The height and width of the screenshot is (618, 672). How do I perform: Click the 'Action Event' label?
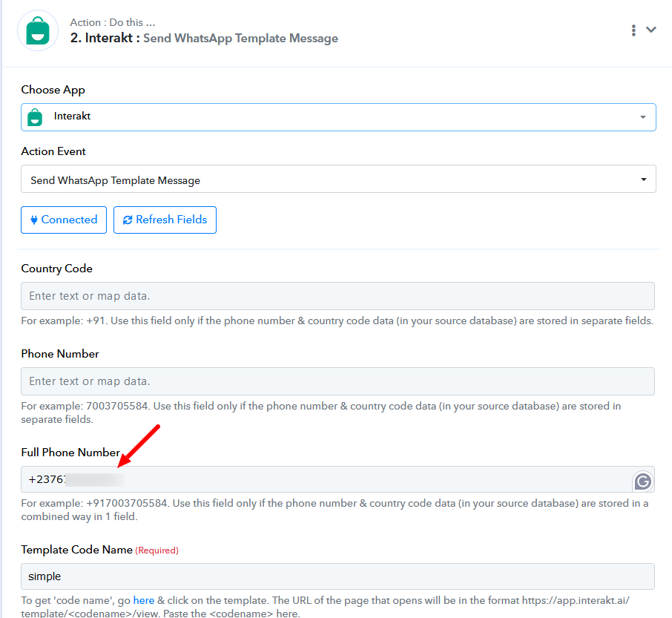tap(53, 151)
